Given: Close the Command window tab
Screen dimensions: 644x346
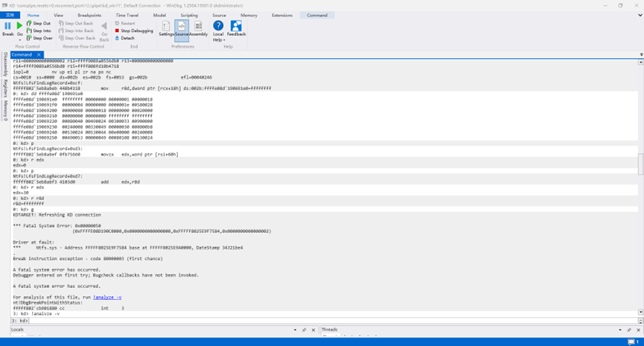Looking at the screenshot, I should pos(39,54).
